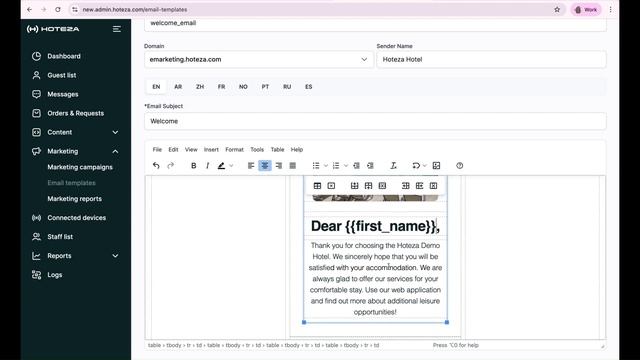This screenshot has width=640, height=360.
Task: Toggle italic formatting
Action: 207,166
